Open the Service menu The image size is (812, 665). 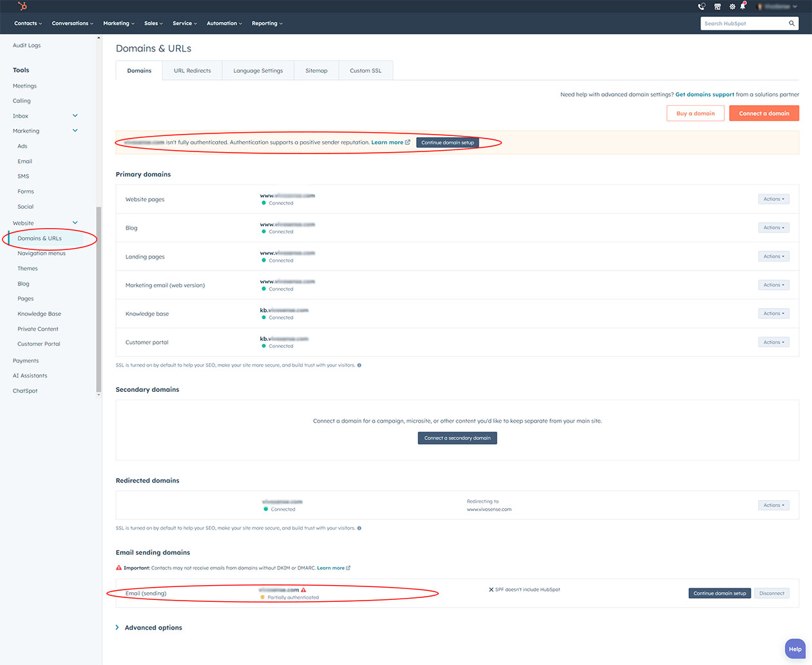coord(184,23)
